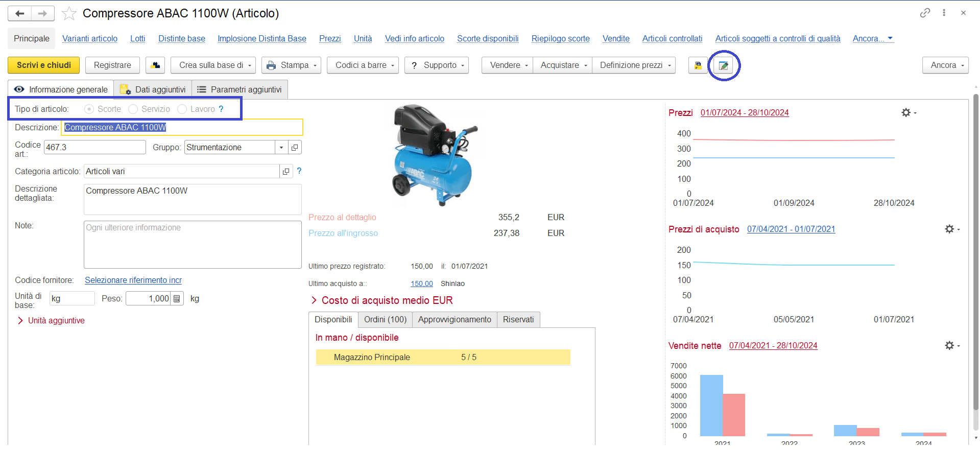The width and height of the screenshot is (980, 450).
Task: Click the Codice art. field 467.3
Action: [x=95, y=147]
